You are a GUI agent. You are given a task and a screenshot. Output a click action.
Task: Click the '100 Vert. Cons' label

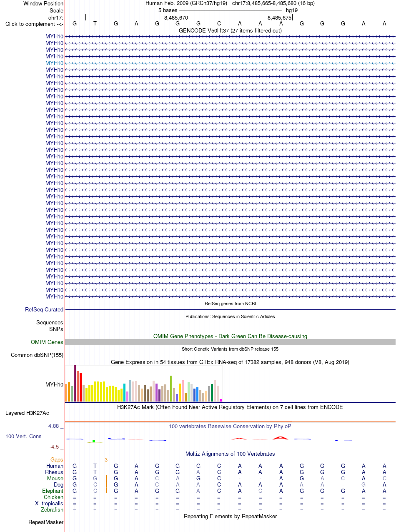coord(23,436)
